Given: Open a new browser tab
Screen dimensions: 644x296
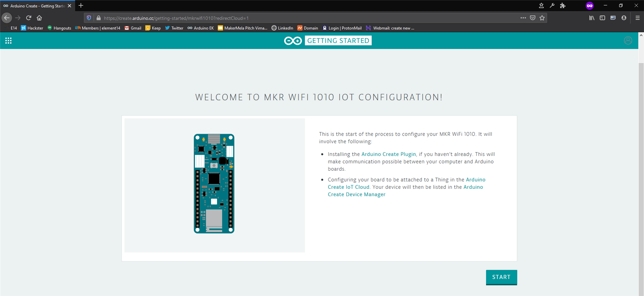Looking at the screenshot, I should pyautogui.click(x=81, y=6).
